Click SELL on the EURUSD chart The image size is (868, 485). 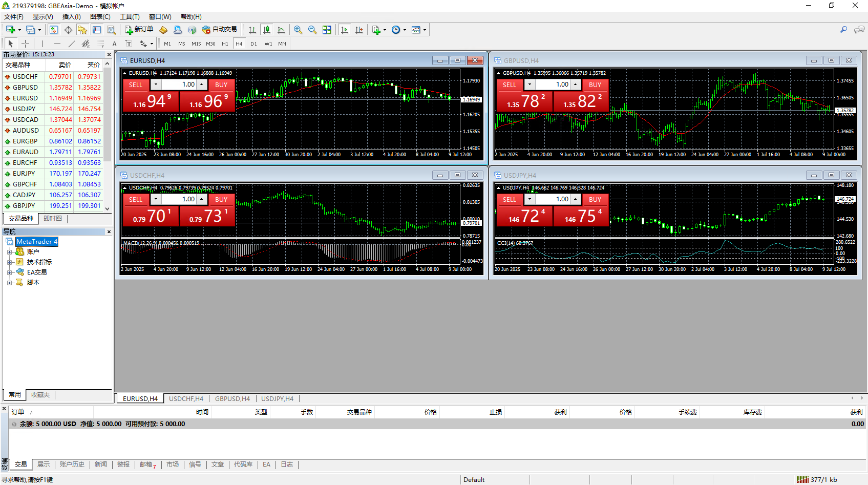click(x=136, y=85)
